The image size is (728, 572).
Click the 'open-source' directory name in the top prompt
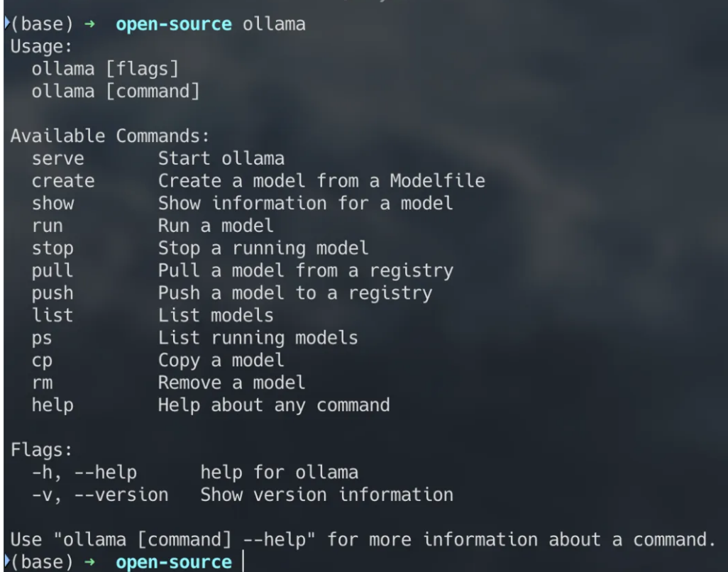(174, 24)
